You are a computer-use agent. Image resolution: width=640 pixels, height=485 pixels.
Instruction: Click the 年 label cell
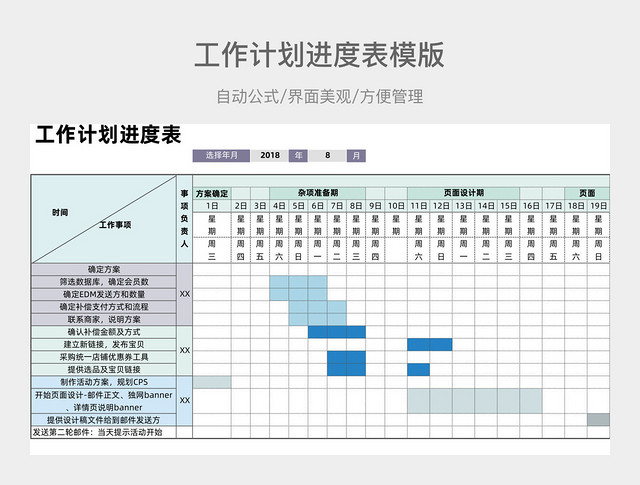click(x=299, y=156)
